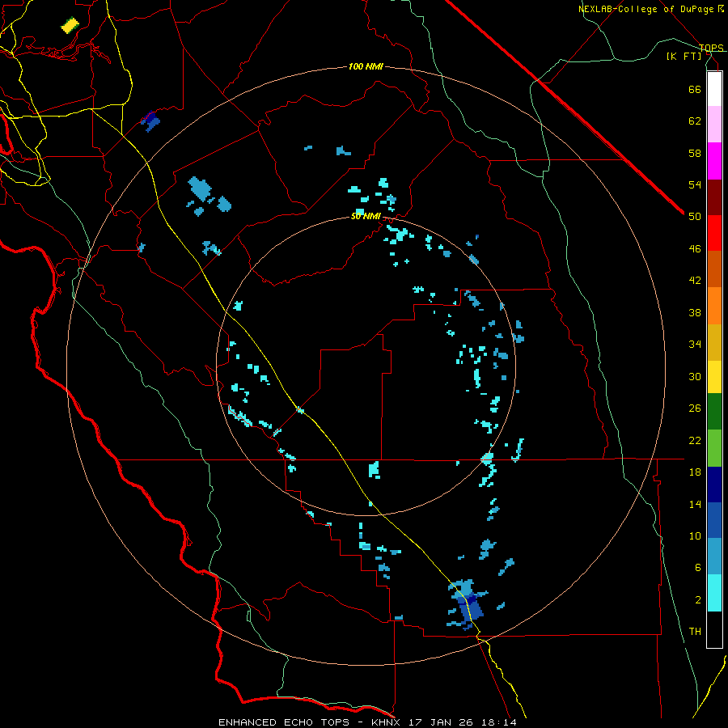This screenshot has width=728, height=728.
Task: Select the gold 34-38 legend swatch
Action: click(714, 342)
